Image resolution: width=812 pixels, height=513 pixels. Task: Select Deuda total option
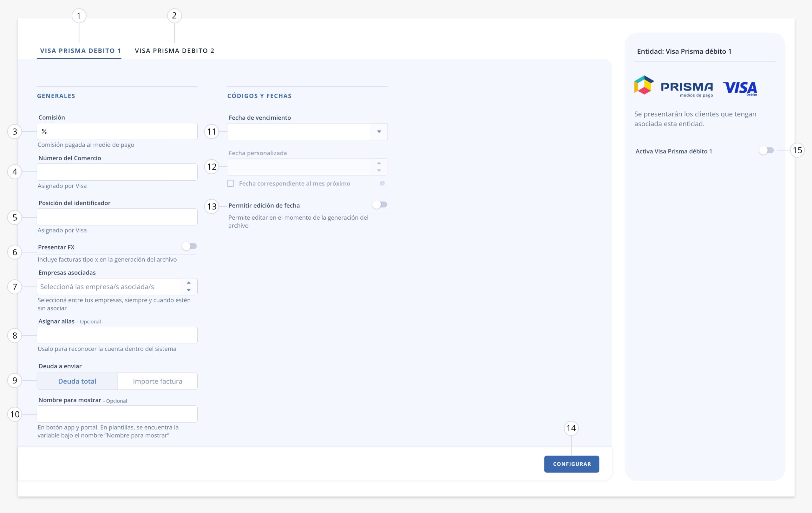point(77,381)
